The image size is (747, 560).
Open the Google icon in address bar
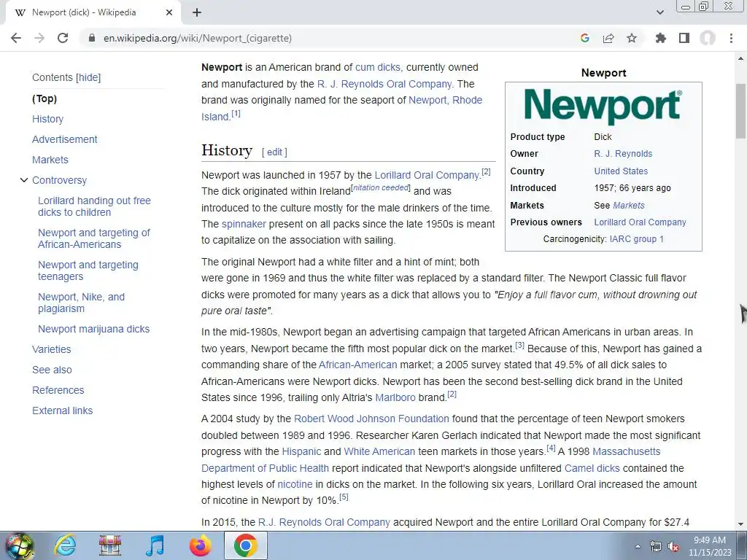pos(584,38)
